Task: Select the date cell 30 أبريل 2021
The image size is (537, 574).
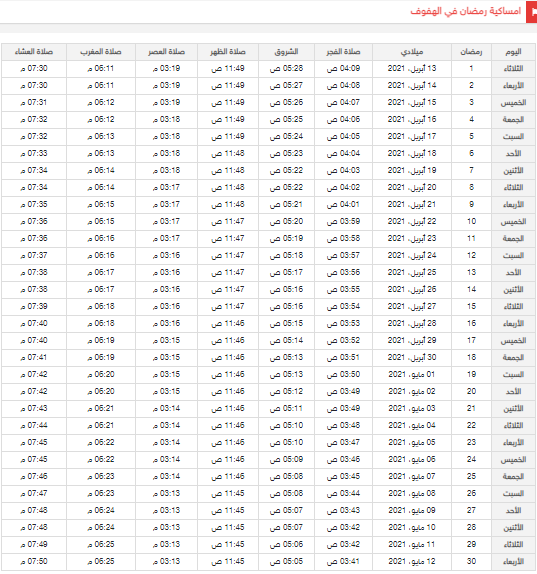Action: (x=412, y=357)
